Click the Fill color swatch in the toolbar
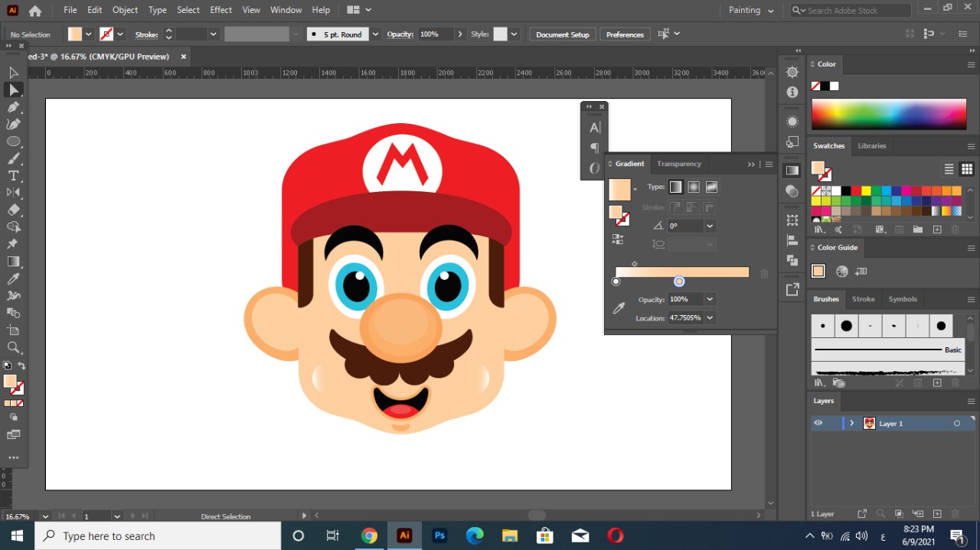980x550 pixels. (10, 381)
